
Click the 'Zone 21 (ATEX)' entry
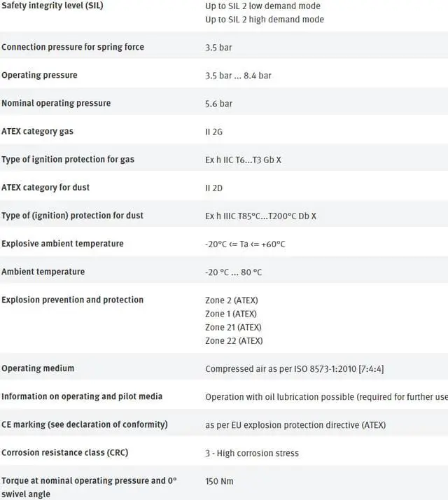(233, 327)
